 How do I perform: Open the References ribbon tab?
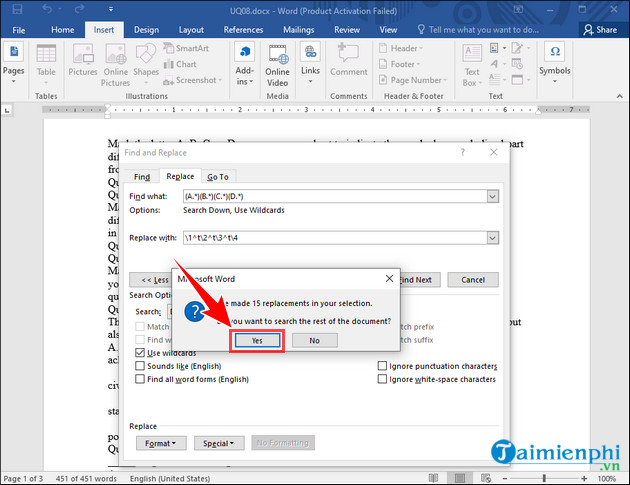(243, 30)
